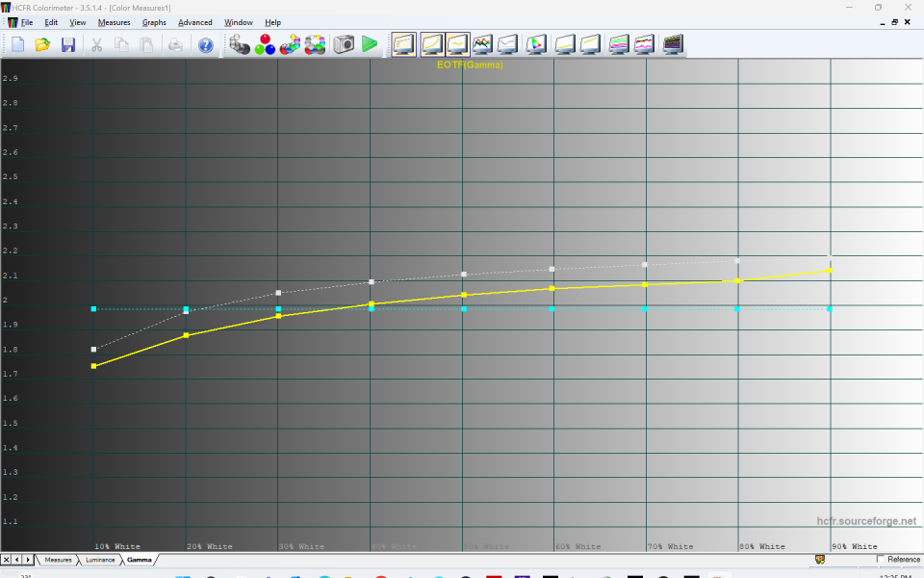This screenshot has height=578, width=924.
Task: Open the CIE diagram view icon
Action: [x=536, y=44]
